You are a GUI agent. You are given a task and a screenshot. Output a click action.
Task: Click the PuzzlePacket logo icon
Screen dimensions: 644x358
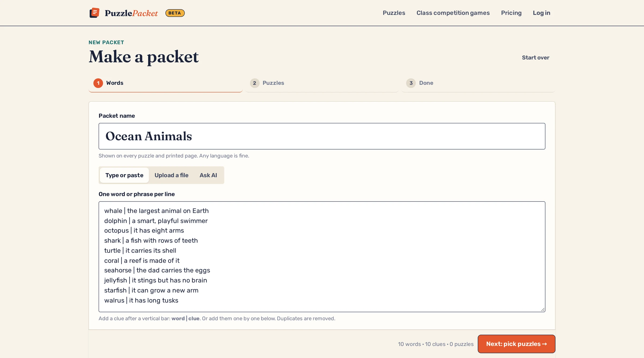coord(94,13)
